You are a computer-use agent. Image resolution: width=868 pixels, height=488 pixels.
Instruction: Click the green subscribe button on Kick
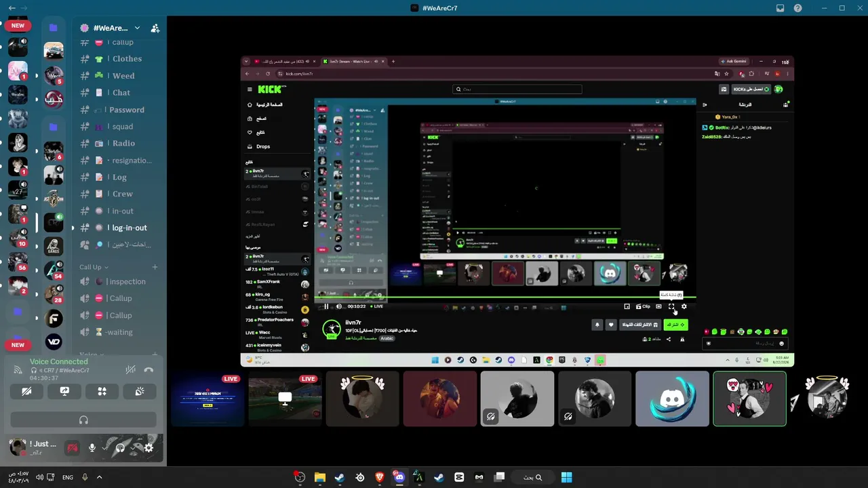tap(675, 325)
